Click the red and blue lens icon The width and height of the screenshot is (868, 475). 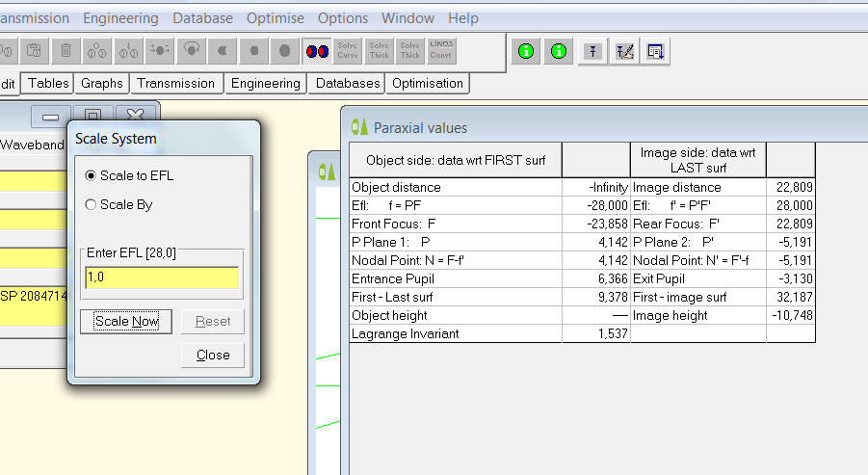317,50
